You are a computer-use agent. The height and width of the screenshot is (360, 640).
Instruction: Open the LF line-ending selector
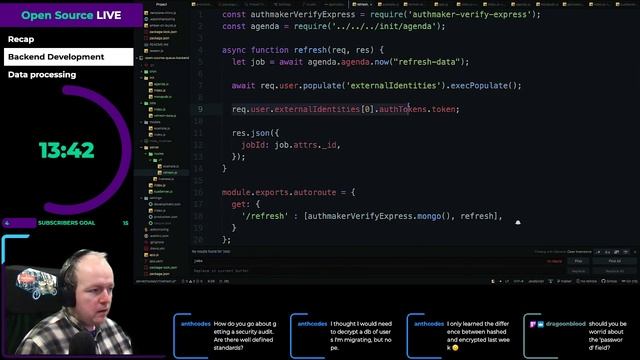(507, 281)
